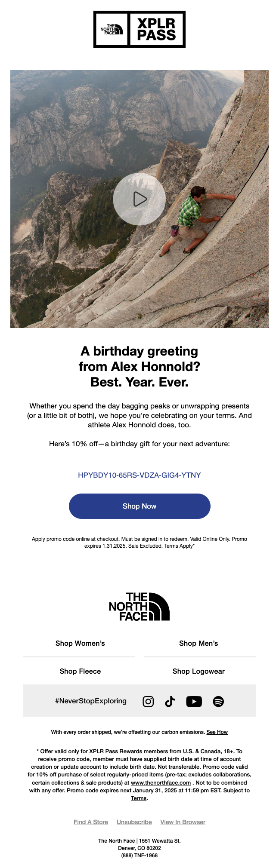The width and height of the screenshot is (279, 868).
Task: Open The North Face TikTok icon
Action: (170, 701)
